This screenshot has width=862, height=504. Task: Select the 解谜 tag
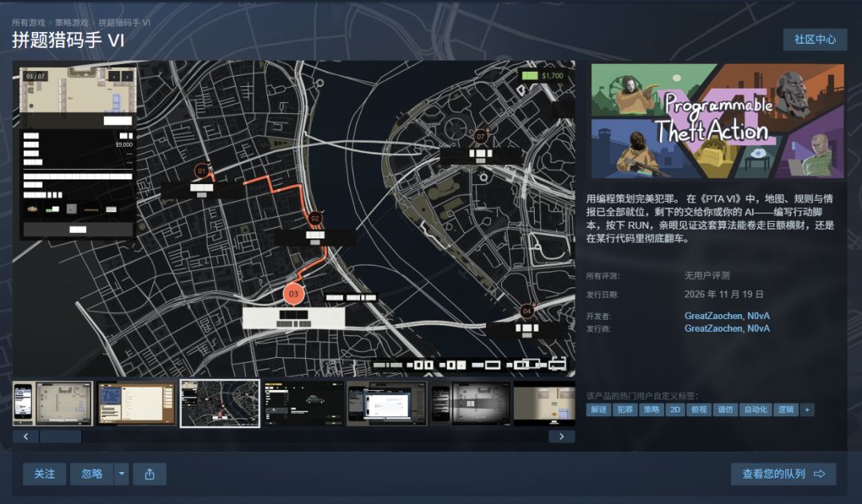[598, 410]
